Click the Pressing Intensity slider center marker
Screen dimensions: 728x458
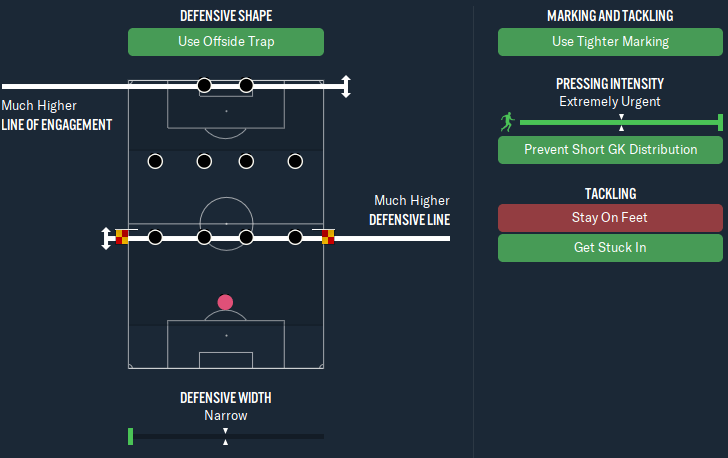click(x=621, y=123)
